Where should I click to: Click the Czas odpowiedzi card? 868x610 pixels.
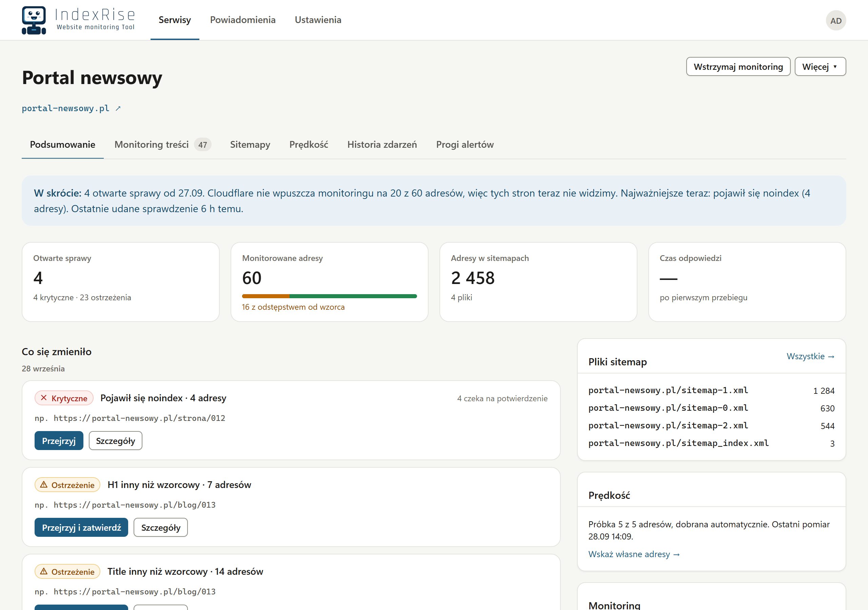(x=747, y=282)
